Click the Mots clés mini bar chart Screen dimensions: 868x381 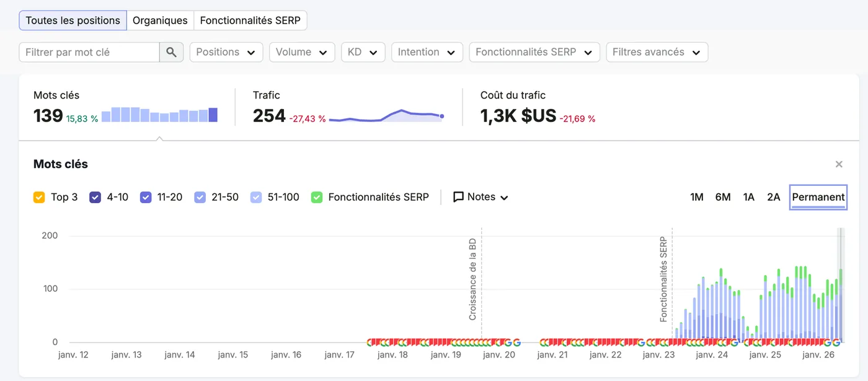click(159, 115)
